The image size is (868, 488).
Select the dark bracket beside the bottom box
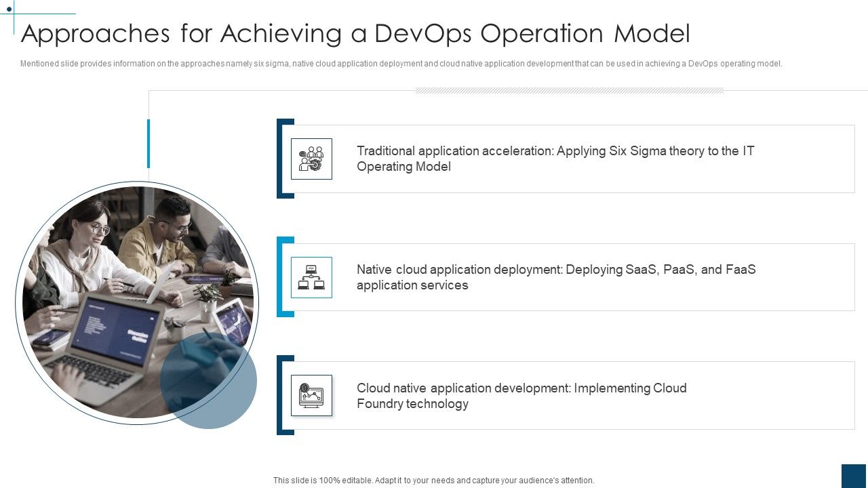pos(280,395)
